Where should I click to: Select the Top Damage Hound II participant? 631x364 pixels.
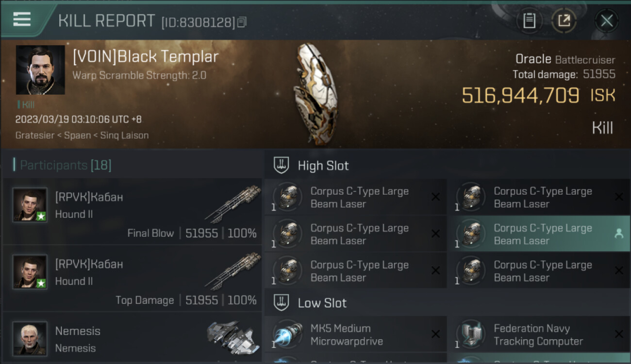(x=132, y=279)
